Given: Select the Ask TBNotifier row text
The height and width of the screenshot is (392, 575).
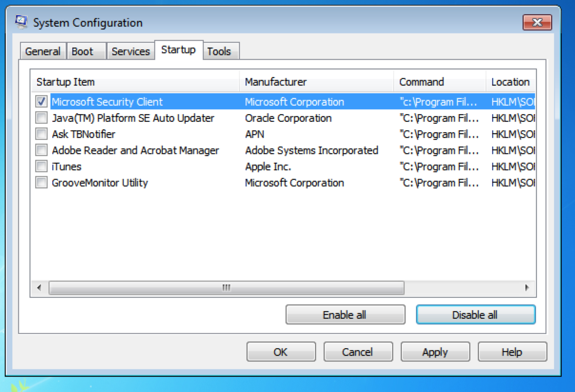Looking at the screenshot, I should click(x=84, y=134).
